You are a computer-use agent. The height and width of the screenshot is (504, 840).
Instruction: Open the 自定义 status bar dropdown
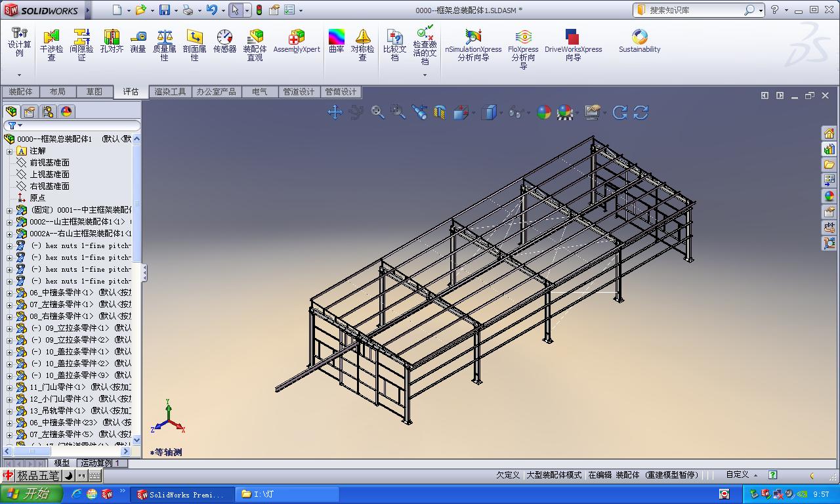(x=741, y=474)
